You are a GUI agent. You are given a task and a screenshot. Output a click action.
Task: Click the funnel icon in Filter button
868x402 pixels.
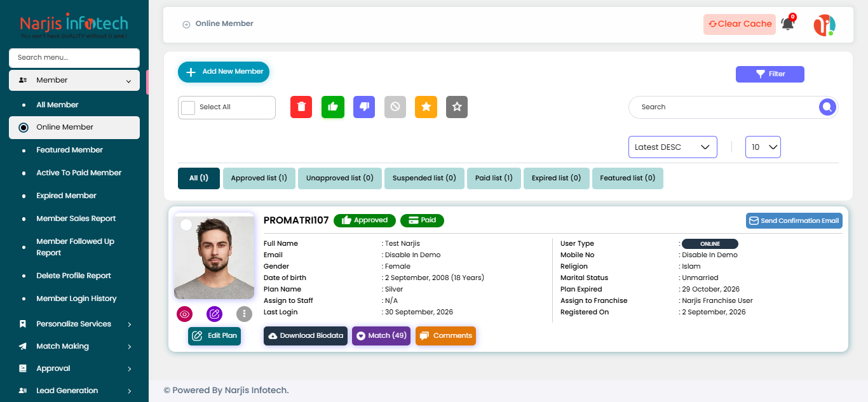pyautogui.click(x=760, y=74)
